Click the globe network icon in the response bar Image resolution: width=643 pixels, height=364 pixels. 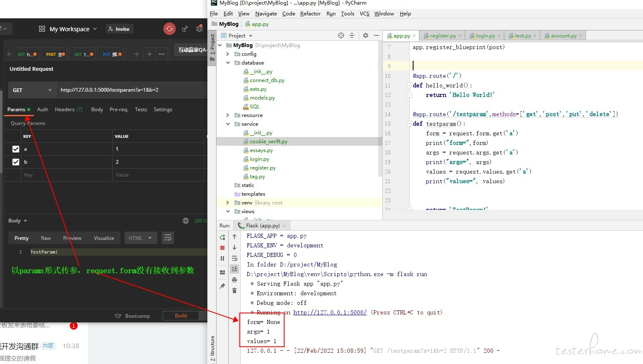[x=186, y=221]
